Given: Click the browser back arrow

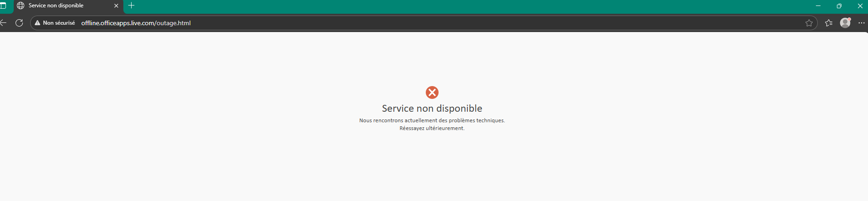Looking at the screenshot, I should pyautogui.click(x=3, y=23).
